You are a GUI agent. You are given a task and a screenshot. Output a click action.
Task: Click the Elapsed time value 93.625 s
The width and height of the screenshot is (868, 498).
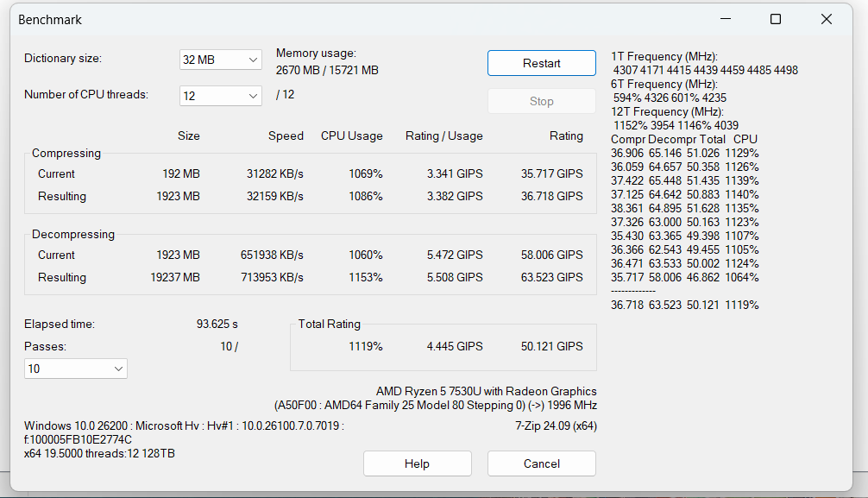pos(217,324)
